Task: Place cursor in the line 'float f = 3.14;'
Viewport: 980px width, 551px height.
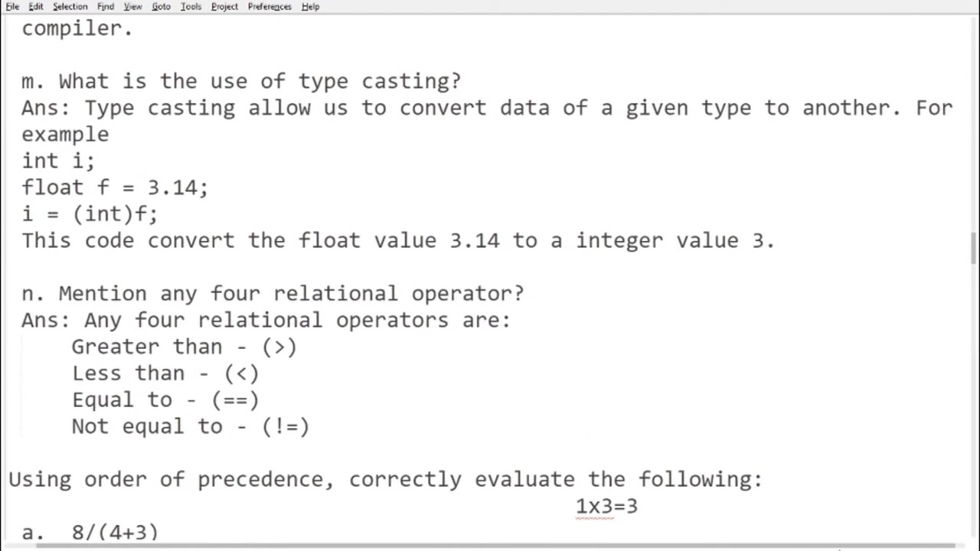Action: click(115, 187)
